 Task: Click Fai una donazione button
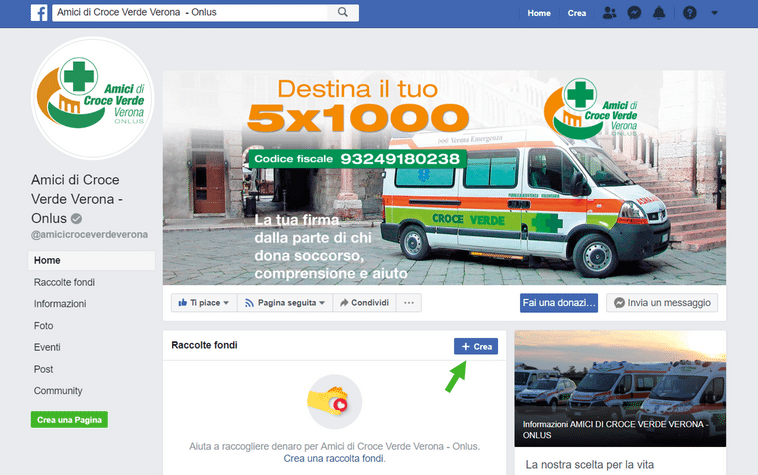pyautogui.click(x=559, y=303)
